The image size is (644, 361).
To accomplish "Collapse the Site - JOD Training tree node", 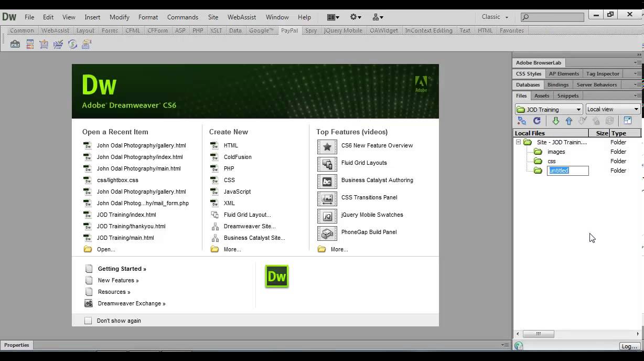I will 518,142.
